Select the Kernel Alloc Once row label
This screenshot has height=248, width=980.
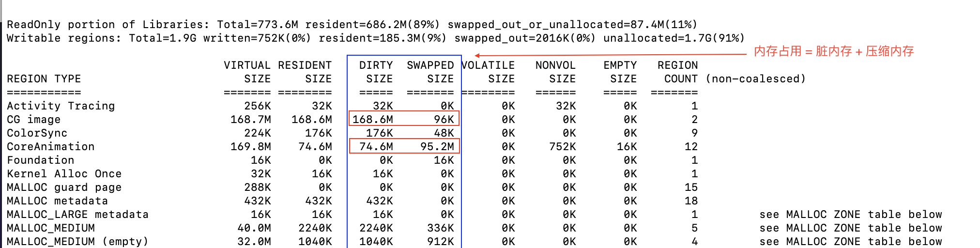64,173
